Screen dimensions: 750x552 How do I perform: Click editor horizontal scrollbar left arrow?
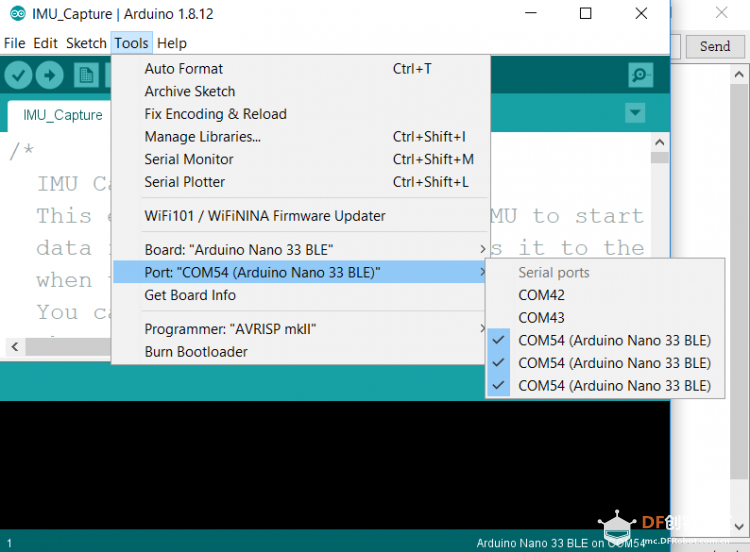click(15, 346)
